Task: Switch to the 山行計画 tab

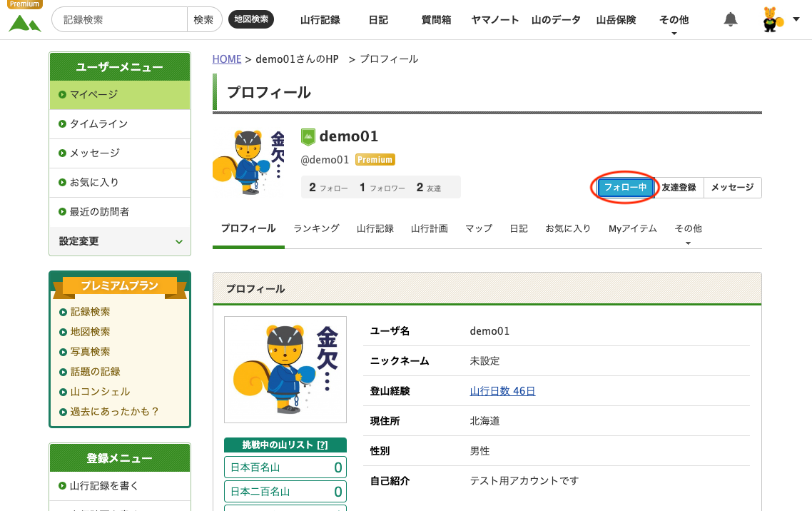Action: pos(430,229)
